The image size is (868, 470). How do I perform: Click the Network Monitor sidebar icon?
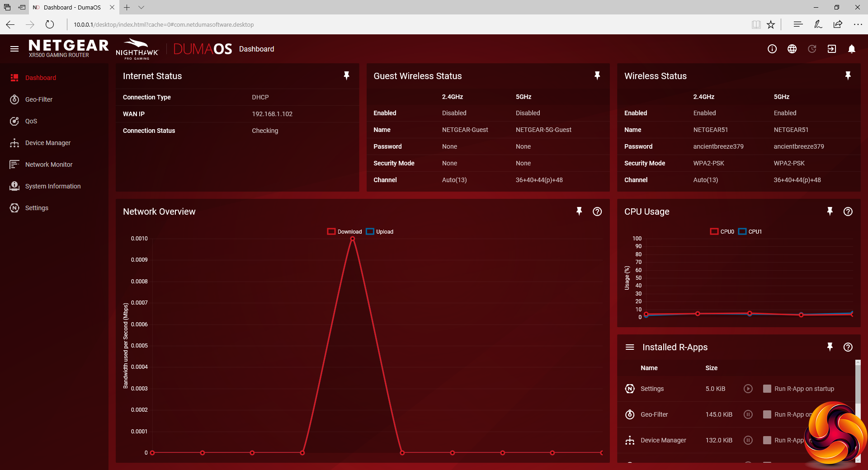14,164
